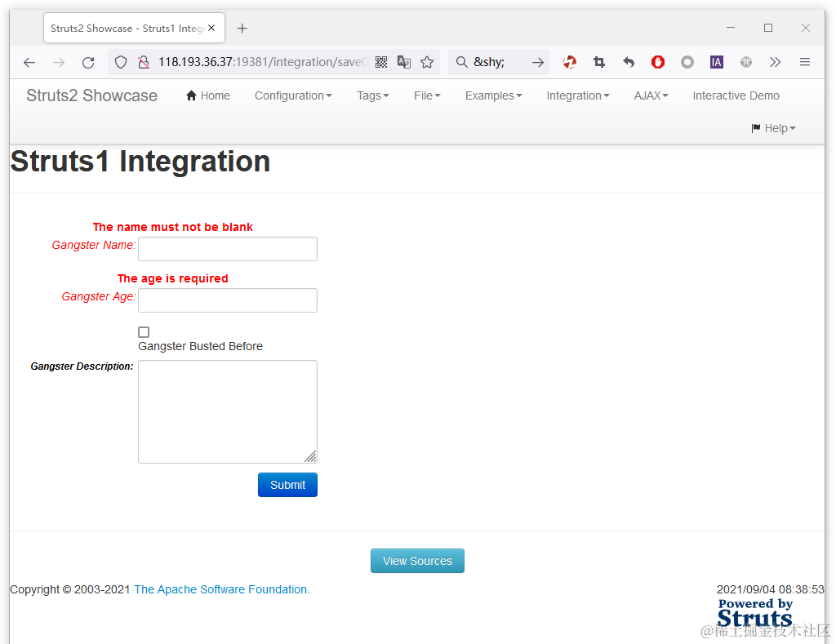Expand the AJAX dropdown menu
The width and height of the screenshot is (836, 644).
click(651, 96)
